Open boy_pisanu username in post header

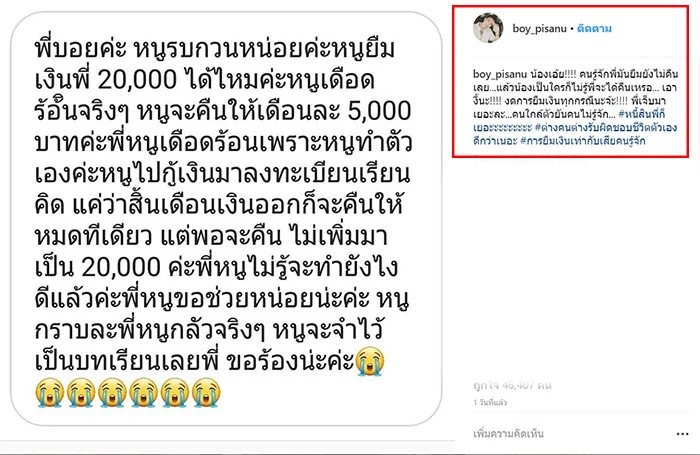click(539, 29)
